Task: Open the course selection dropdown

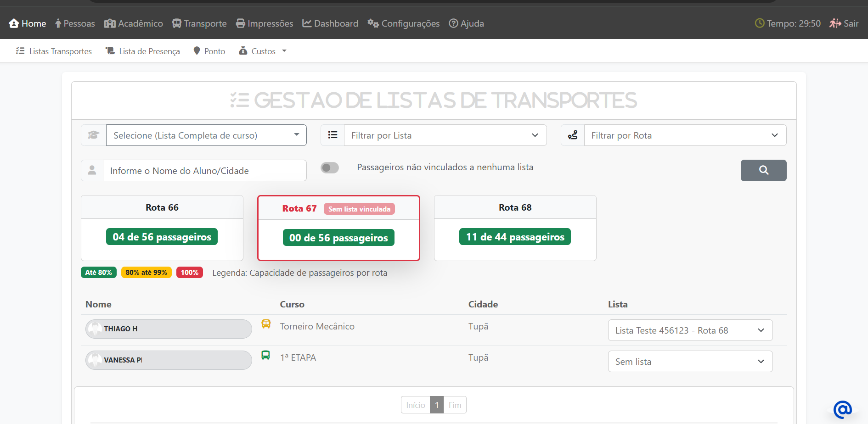Action: click(206, 135)
